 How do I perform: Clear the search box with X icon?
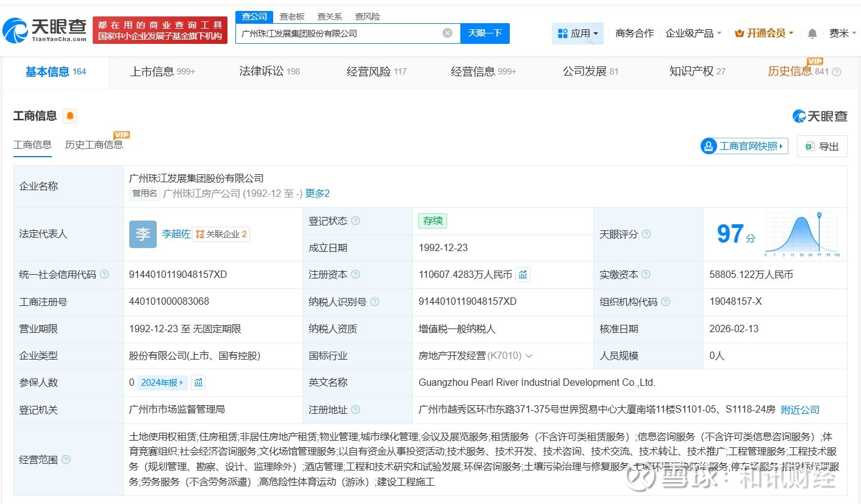pyautogui.click(x=447, y=34)
